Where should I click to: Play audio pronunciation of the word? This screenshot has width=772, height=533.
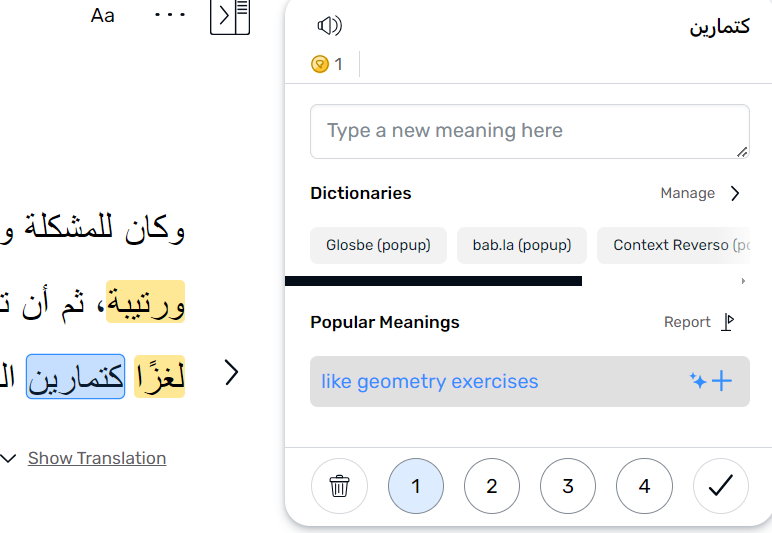(329, 26)
